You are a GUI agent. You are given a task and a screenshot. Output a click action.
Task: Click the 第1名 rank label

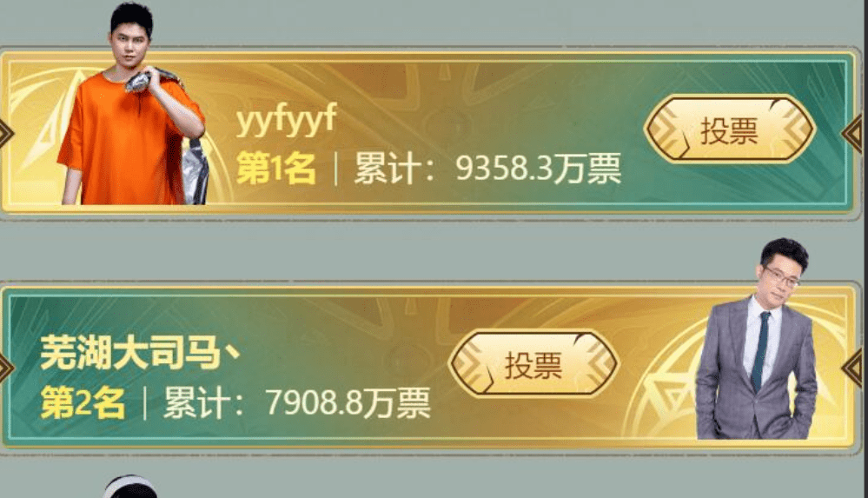tap(275, 168)
